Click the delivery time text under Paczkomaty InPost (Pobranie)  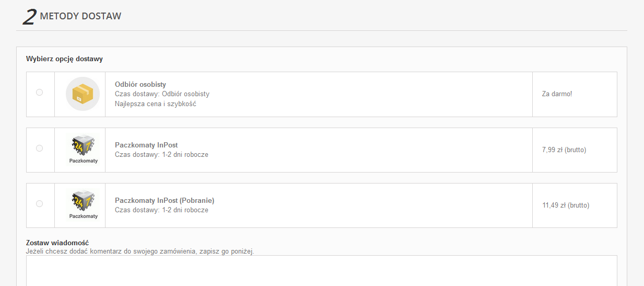[x=161, y=210]
